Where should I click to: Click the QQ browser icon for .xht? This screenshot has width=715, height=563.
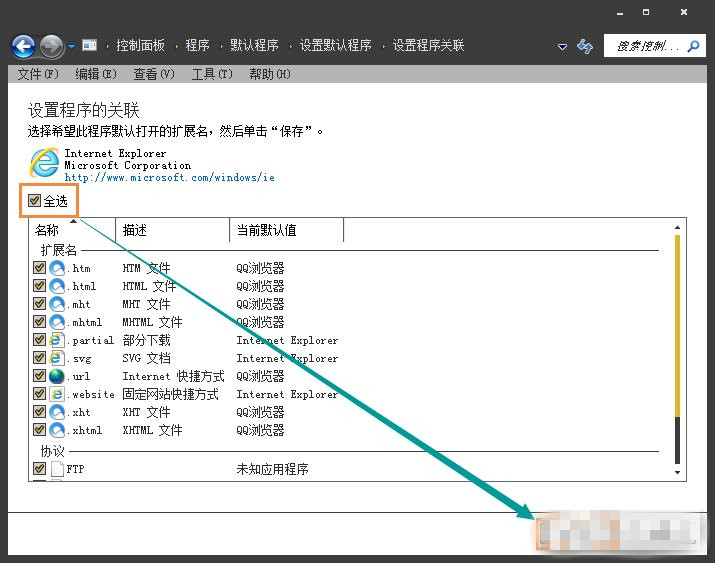coord(57,412)
